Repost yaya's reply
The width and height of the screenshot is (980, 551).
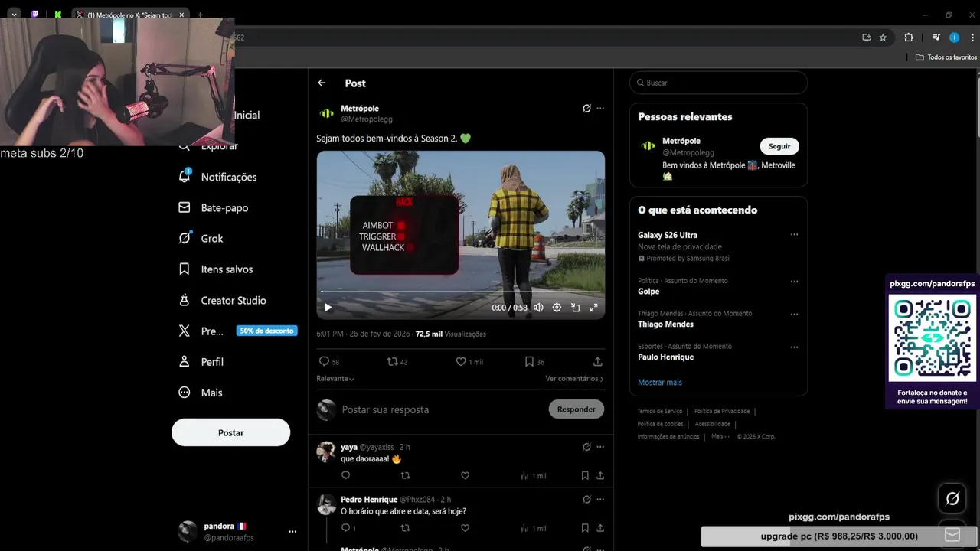405,476
